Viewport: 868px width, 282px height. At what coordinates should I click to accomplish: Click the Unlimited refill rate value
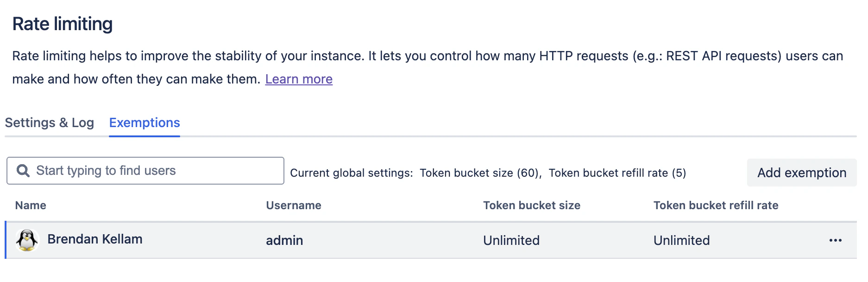[681, 240]
